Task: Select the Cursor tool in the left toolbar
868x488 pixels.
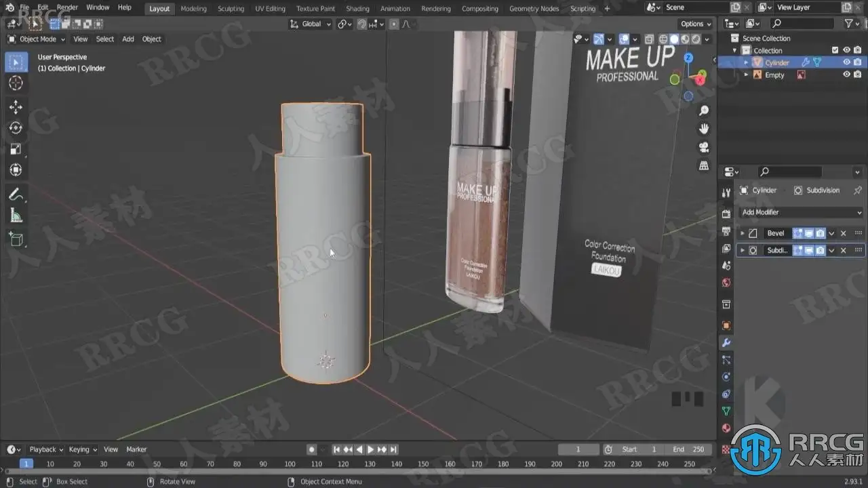Action: pos(16,83)
